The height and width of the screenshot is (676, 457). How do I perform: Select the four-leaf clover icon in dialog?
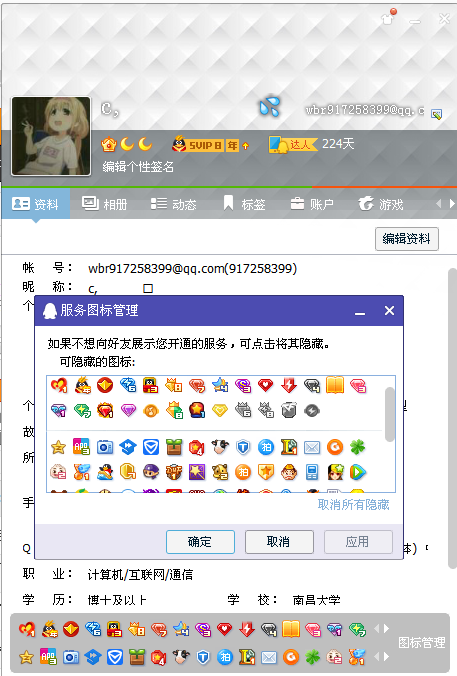pos(357,448)
